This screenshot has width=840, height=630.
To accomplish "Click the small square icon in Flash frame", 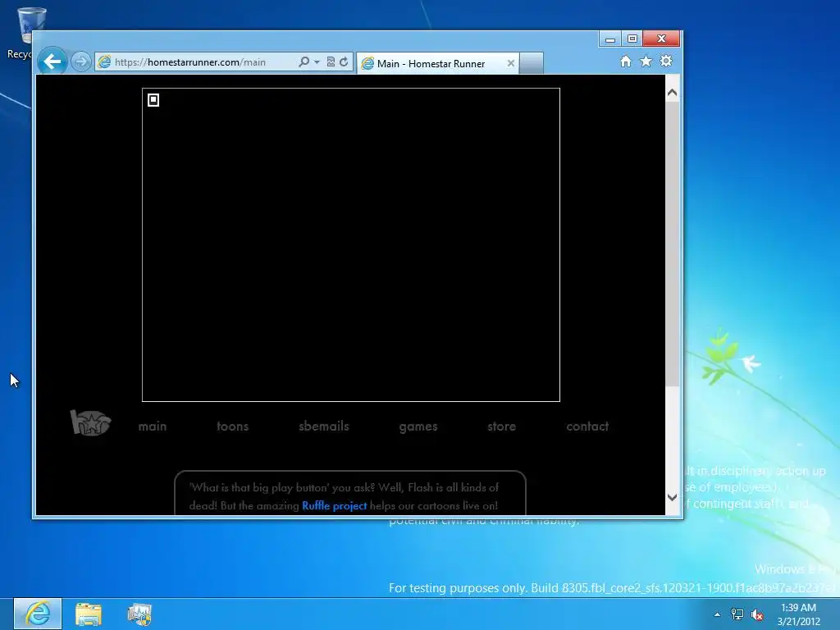I will point(153,99).
